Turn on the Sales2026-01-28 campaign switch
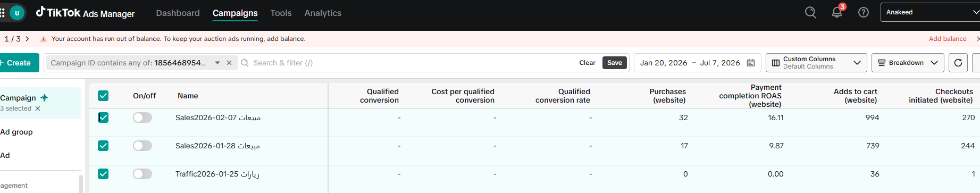 pyautogui.click(x=143, y=146)
